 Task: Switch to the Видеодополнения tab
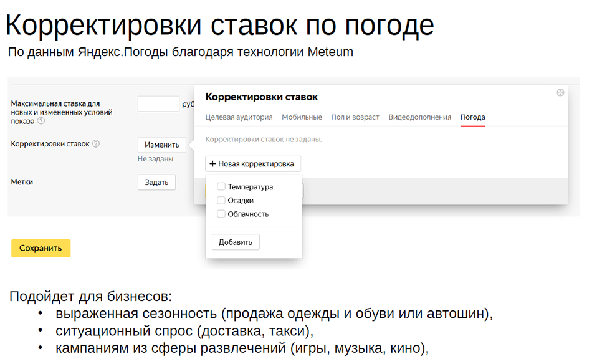tap(419, 117)
